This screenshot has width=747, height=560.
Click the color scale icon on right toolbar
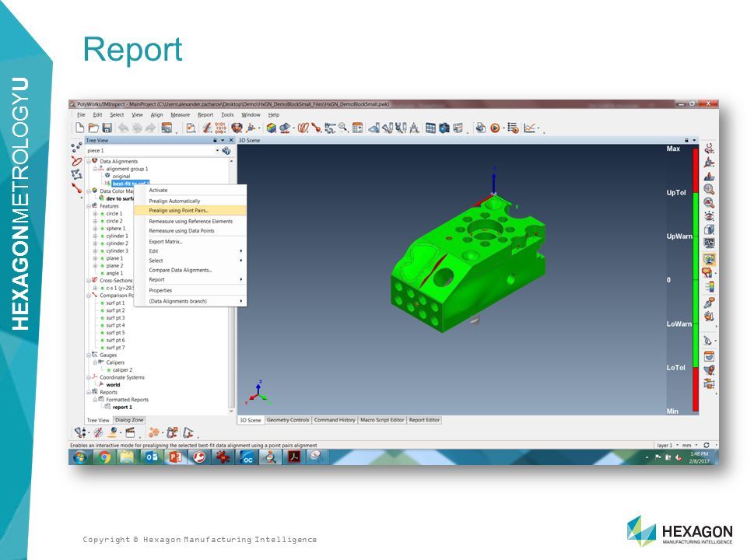coord(709,287)
